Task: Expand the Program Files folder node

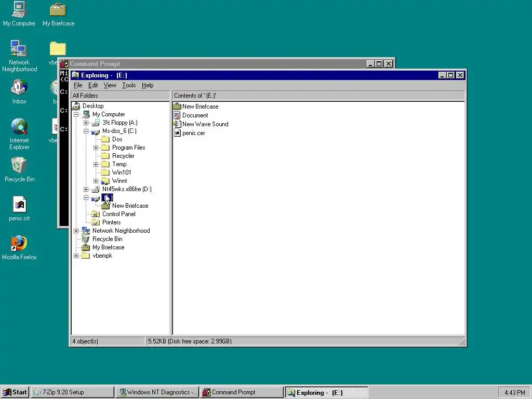Action: click(96, 148)
